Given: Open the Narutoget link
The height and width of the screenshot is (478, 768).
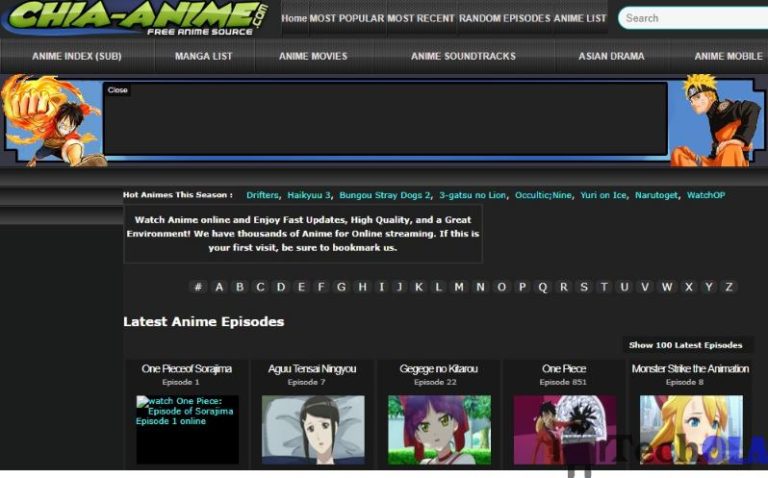Looking at the screenshot, I should (656, 195).
